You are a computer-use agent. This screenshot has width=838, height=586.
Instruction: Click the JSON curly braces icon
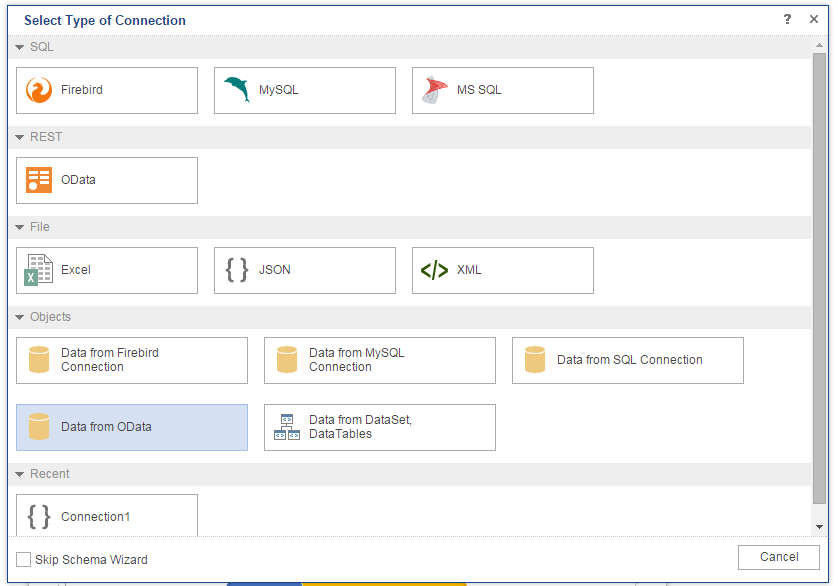click(x=237, y=269)
